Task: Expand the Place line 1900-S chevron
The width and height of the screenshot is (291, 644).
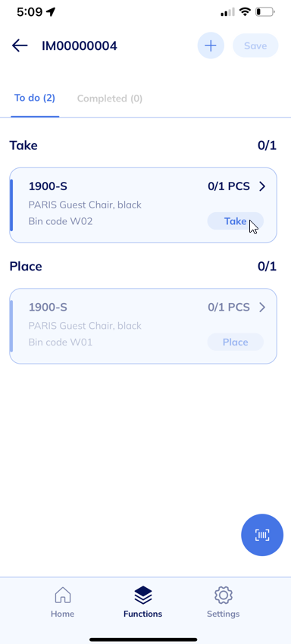Action: [262, 307]
